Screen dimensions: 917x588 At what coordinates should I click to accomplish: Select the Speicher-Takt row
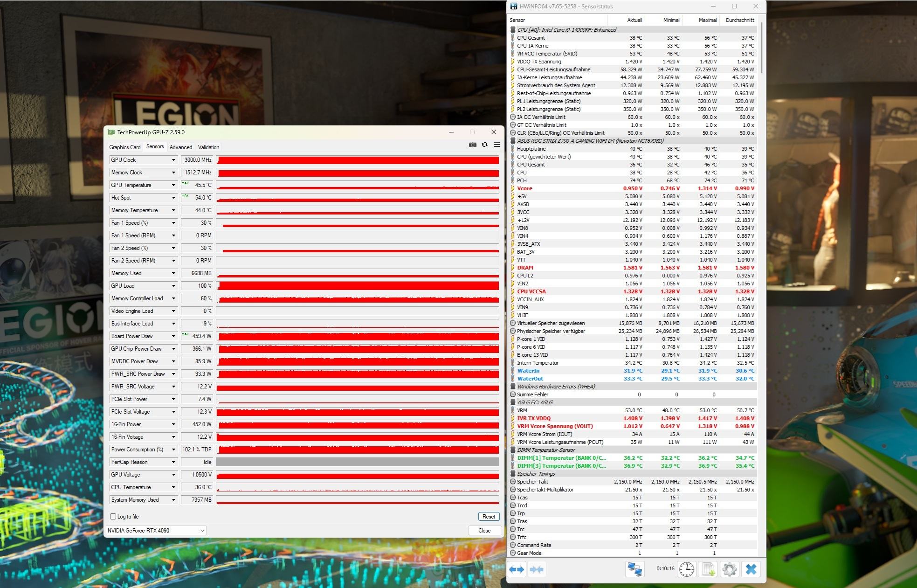click(633, 482)
